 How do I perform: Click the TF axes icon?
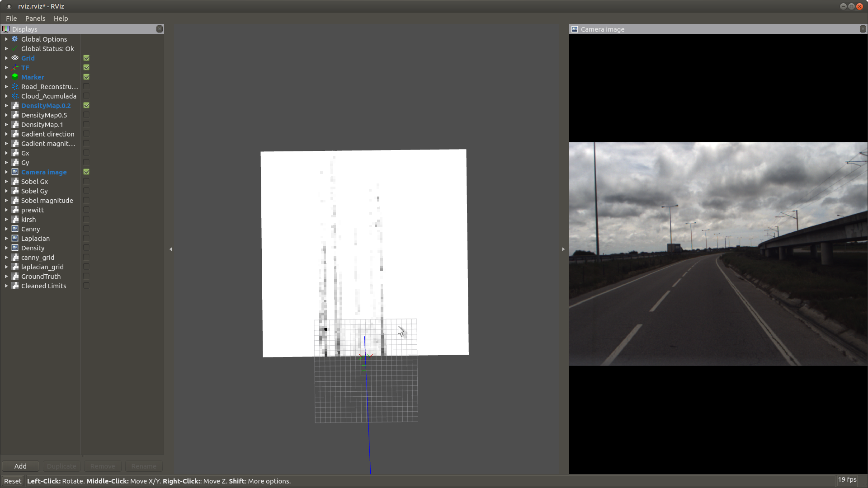point(15,67)
